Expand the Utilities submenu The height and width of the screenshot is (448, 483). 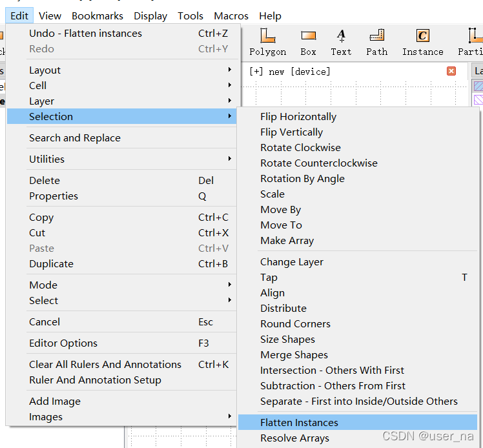(x=121, y=159)
